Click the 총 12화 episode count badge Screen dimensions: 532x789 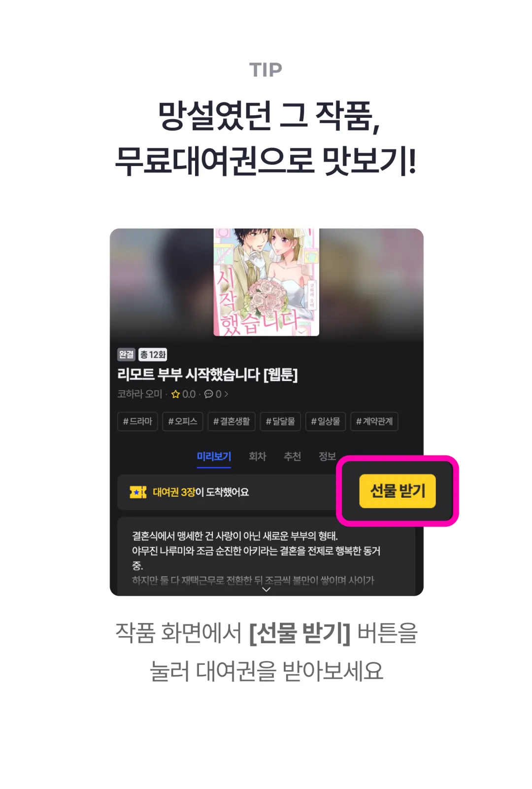pyautogui.click(x=153, y=354)
